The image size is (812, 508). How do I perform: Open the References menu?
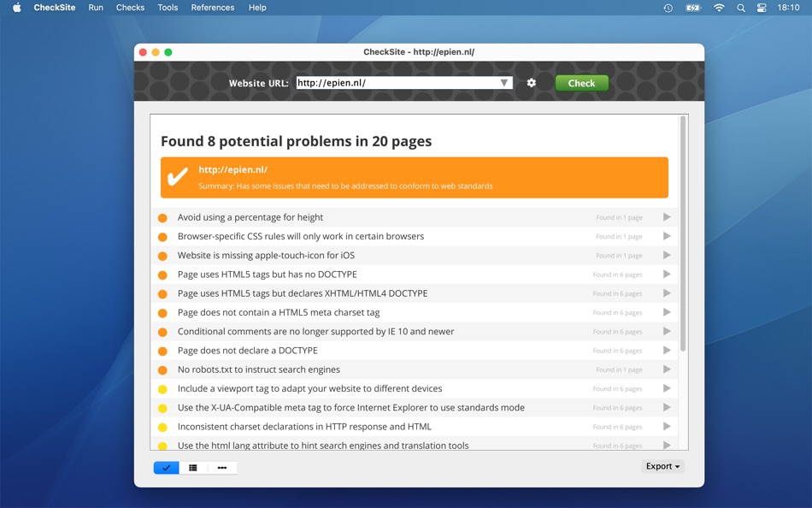coord(212,7)
